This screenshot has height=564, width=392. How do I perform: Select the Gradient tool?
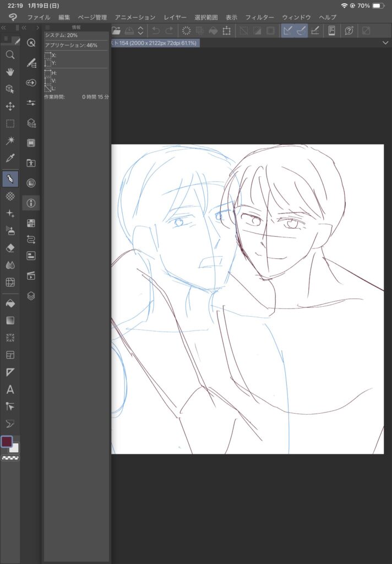click(x=10, y=321)
